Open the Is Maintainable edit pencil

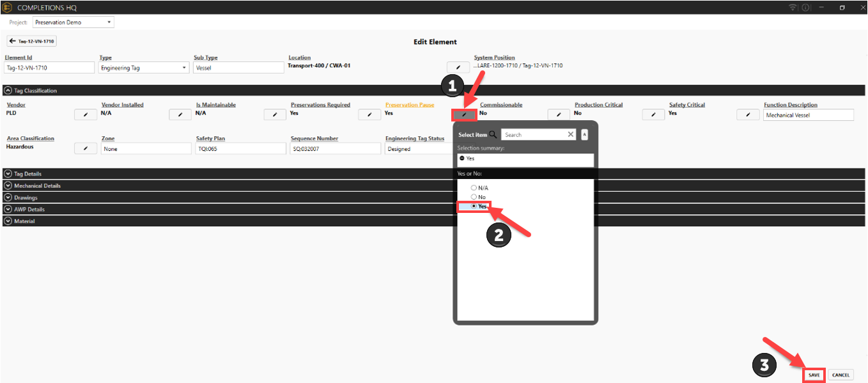click(x=275, y=114)
